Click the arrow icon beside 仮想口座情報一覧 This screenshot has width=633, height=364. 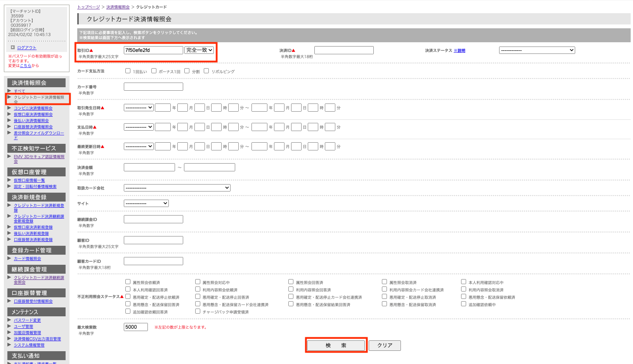tap(9, 180)
